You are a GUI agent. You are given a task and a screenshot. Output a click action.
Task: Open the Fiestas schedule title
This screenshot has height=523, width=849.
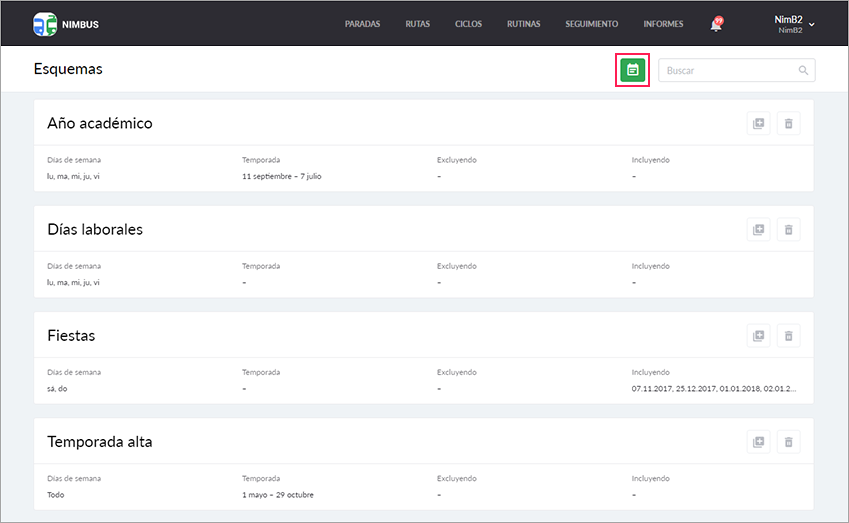click(x=71, y=336)
